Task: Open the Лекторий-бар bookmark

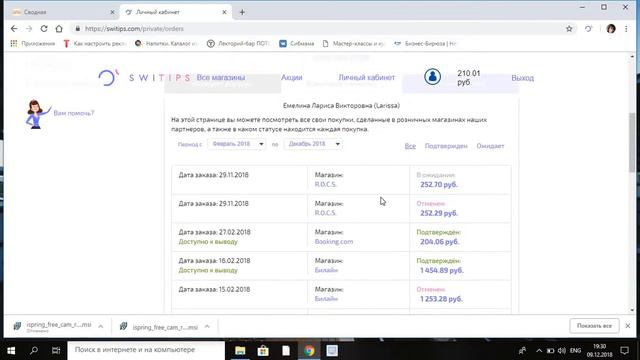Action: click(x=238, y=43)
